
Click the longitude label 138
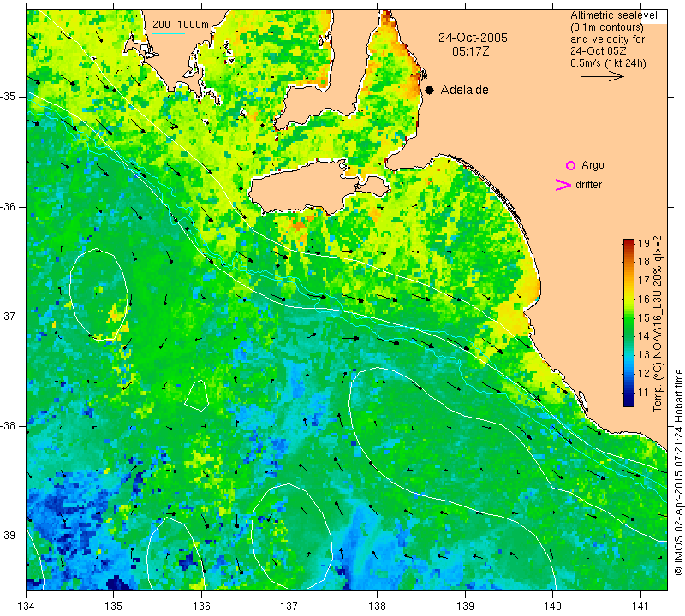377,607
